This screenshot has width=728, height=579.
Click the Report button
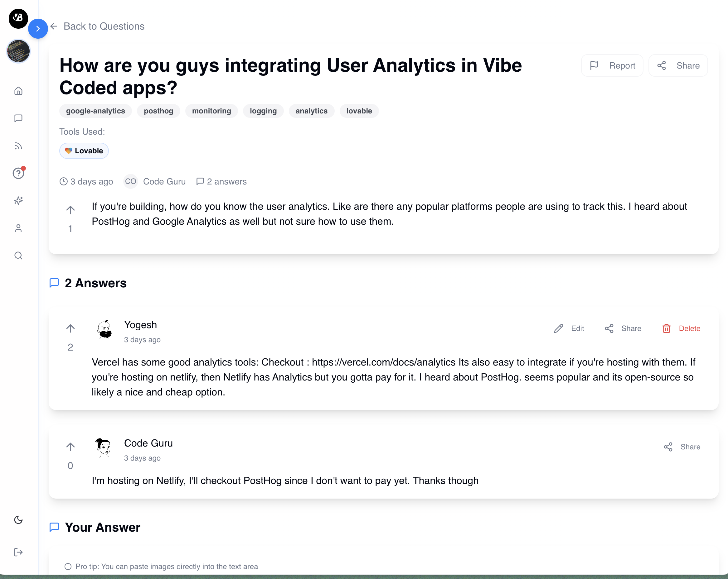[612, 65]
